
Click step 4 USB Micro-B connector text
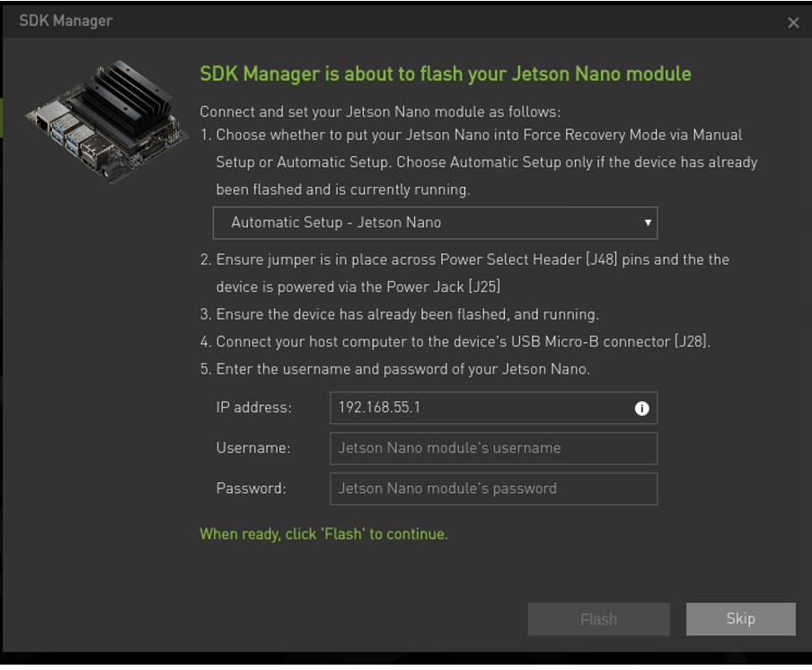pyautogui.click(x=455, y=341)
